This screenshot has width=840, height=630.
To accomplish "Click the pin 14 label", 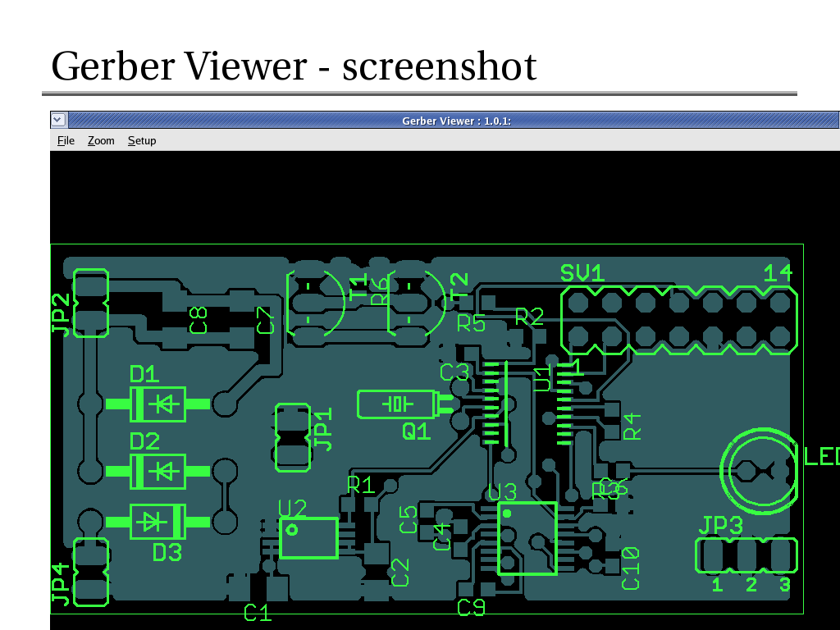I will [x=778, y=273].
